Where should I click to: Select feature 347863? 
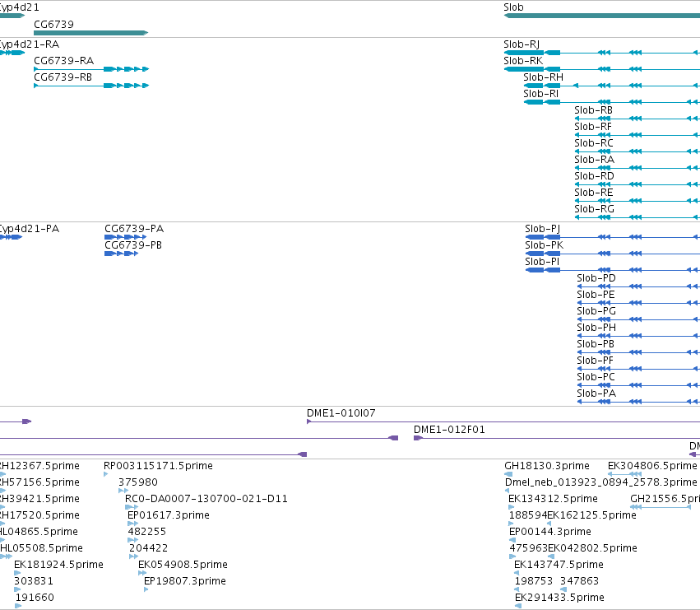563,589
